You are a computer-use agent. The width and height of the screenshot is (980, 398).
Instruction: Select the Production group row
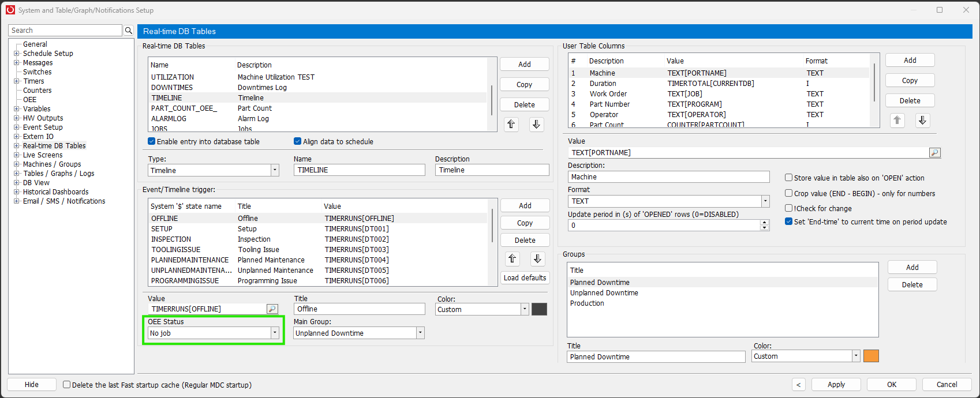722,303
